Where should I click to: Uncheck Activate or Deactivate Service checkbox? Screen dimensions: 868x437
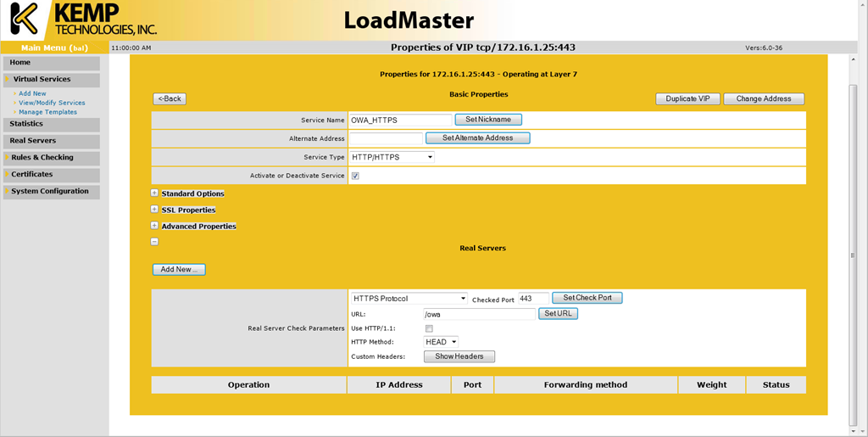[x=355, y=176]
